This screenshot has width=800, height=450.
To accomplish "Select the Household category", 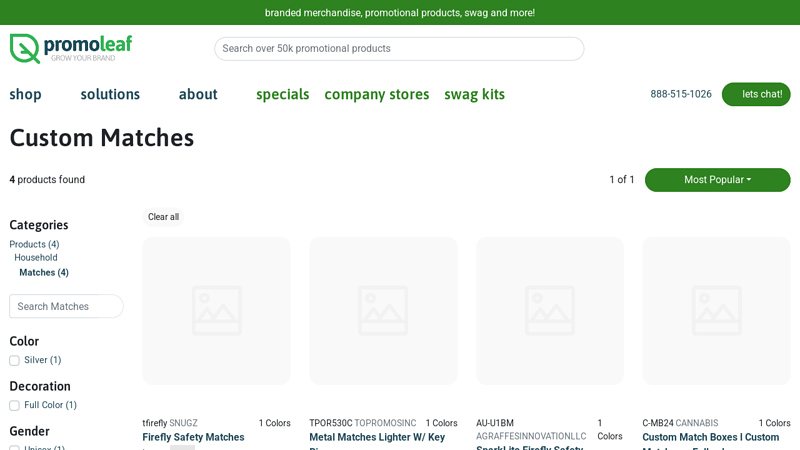I will click(x=36, y=258).
